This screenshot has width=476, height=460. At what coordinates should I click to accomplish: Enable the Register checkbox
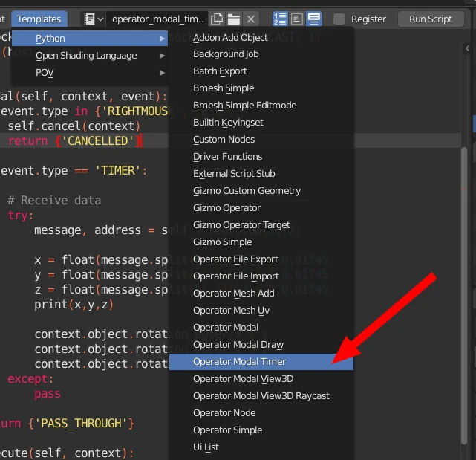click(x=339, y=19)
